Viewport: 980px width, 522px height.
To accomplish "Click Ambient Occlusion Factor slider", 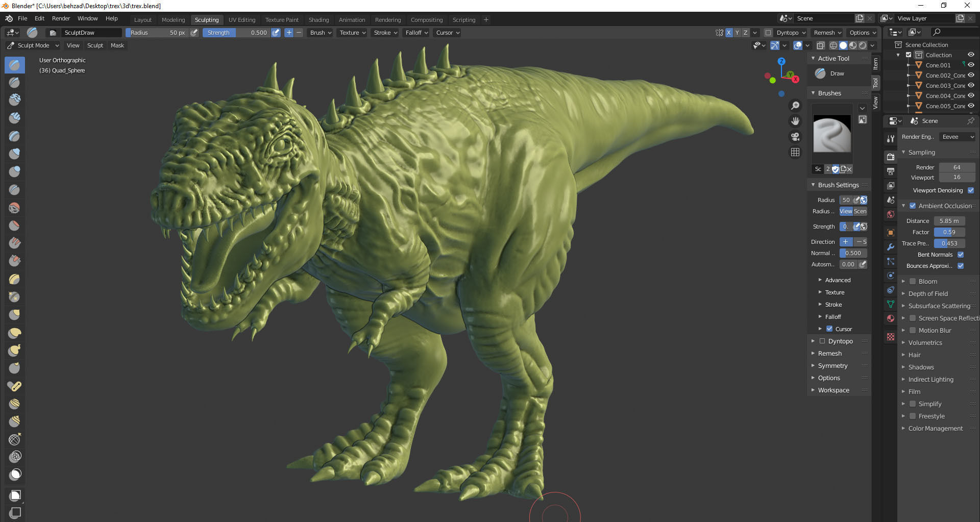I will pyautogui.click(x=949, y=232).
